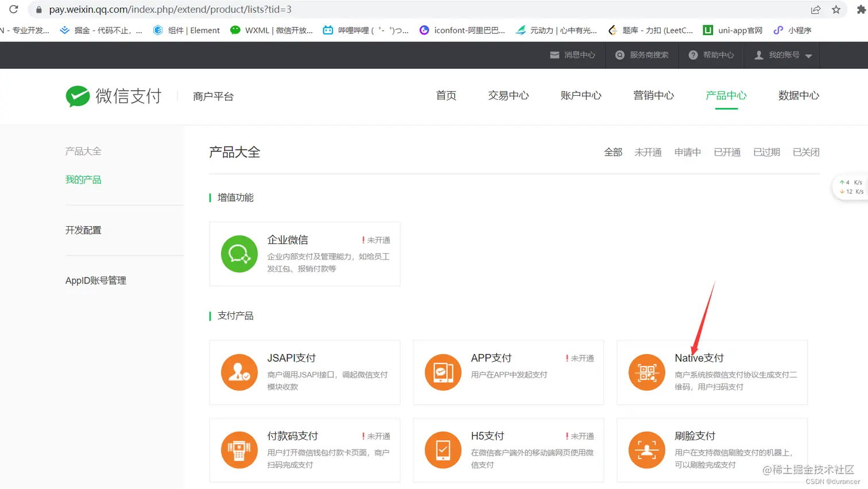
Task: Open the Native支付 product title
Action: (x=699, y=358)
